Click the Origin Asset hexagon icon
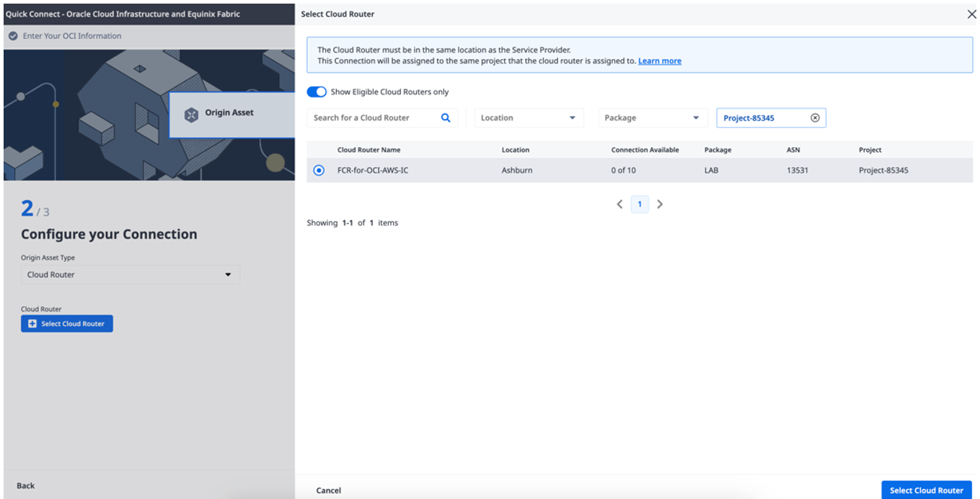 191,113
